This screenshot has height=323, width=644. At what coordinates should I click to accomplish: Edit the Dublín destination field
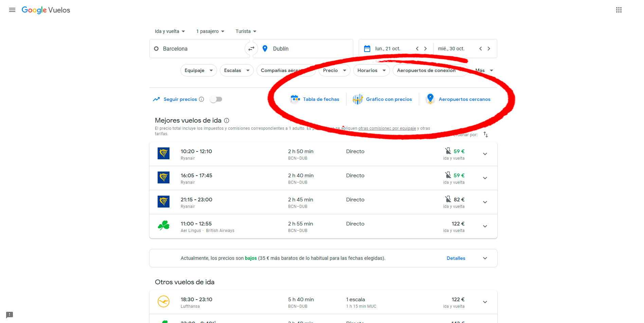pyautogui.click(x=303, y=49)
